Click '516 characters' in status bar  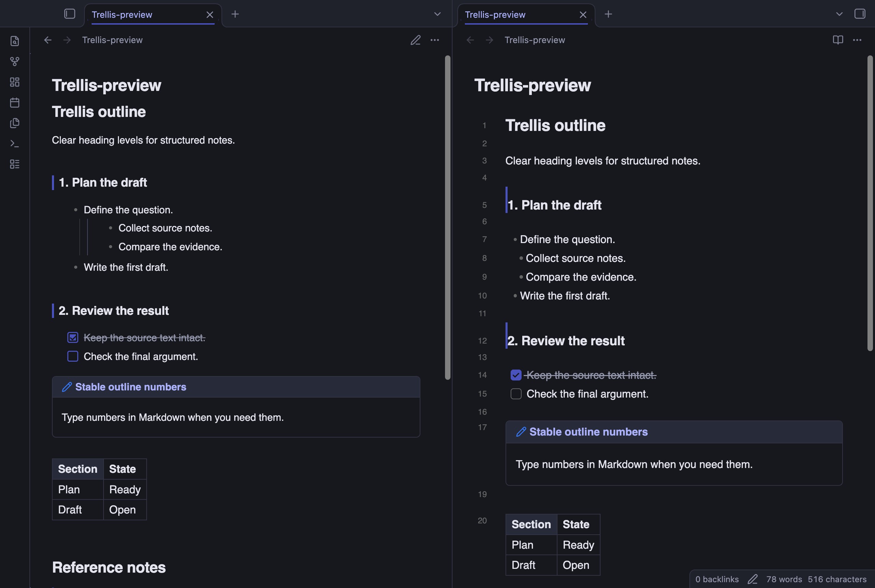[x=837, y=579]
